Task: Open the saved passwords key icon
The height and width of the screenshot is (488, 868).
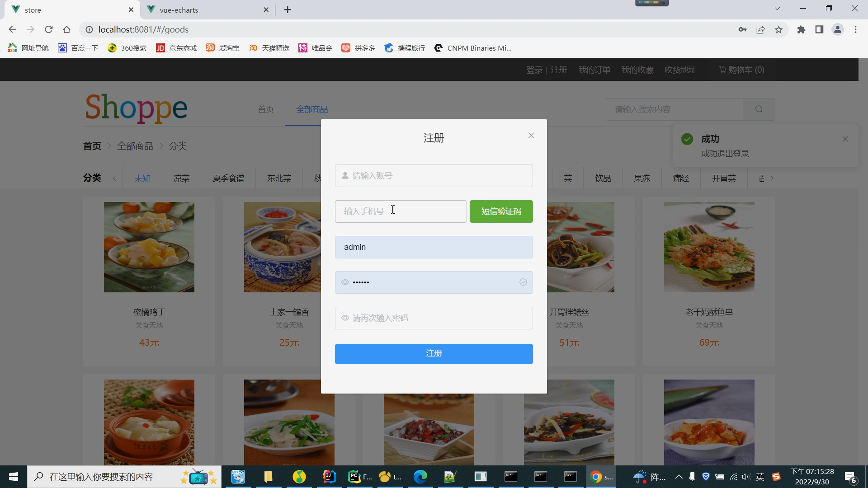Action: pos(742,30)
